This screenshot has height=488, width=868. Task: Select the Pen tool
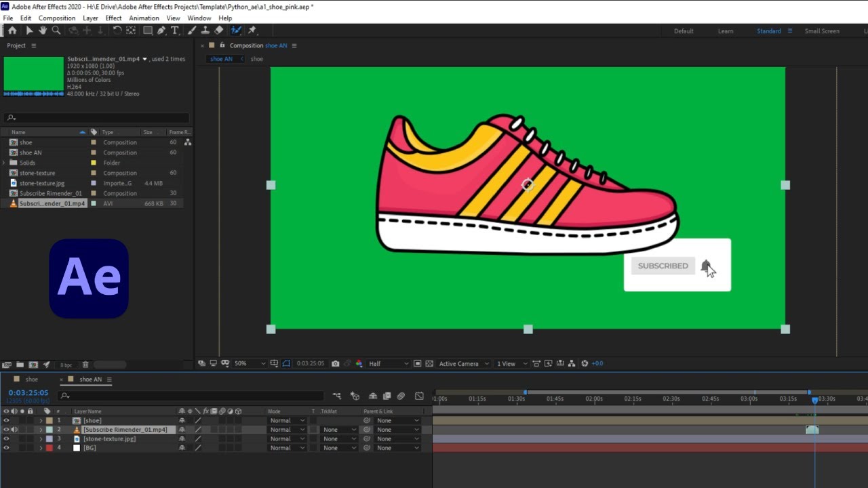pyautogui.click(x=161, y=30)
